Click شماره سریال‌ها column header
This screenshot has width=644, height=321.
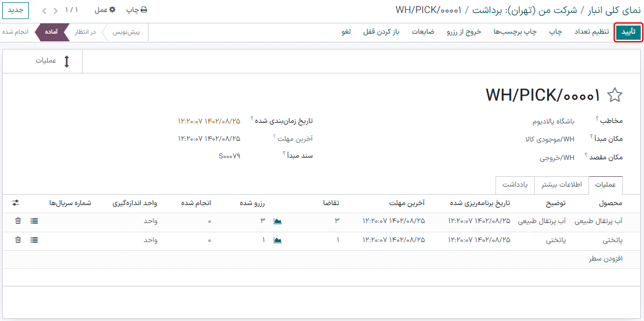point(70,203)
